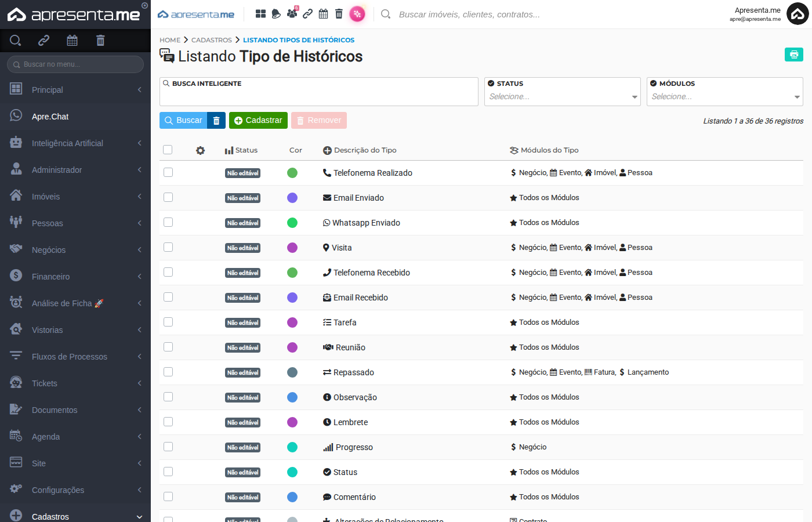Click the Buscar button

pyautogui.click(x=183, y=121)
